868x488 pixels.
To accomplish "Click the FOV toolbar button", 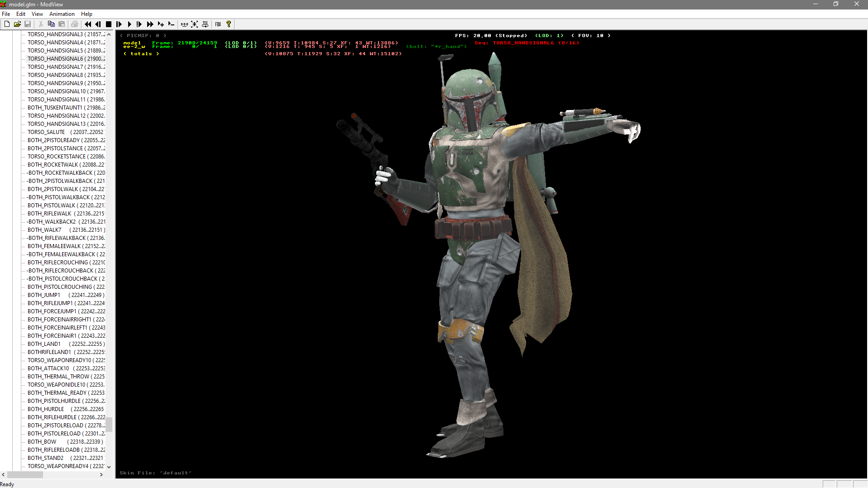I will 218,24.
